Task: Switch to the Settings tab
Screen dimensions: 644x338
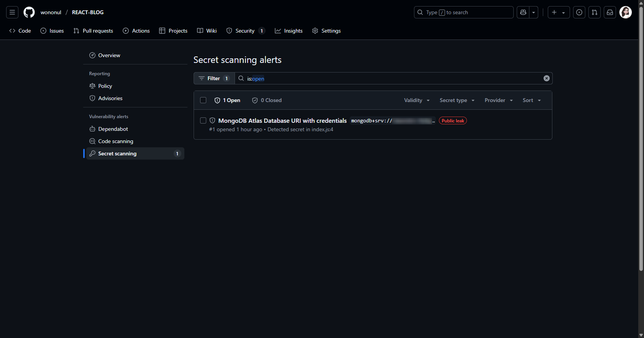Action: [x=327, y=31]
